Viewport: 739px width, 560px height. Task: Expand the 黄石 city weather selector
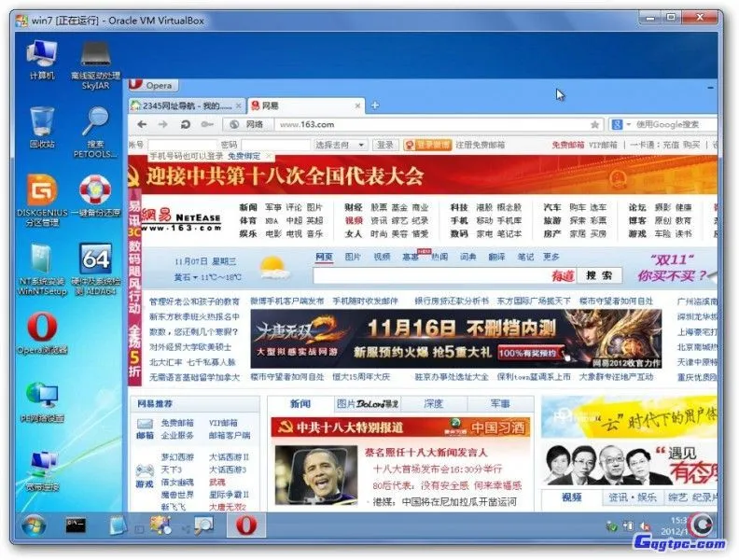pyautogui.click(x=186, y=277)
